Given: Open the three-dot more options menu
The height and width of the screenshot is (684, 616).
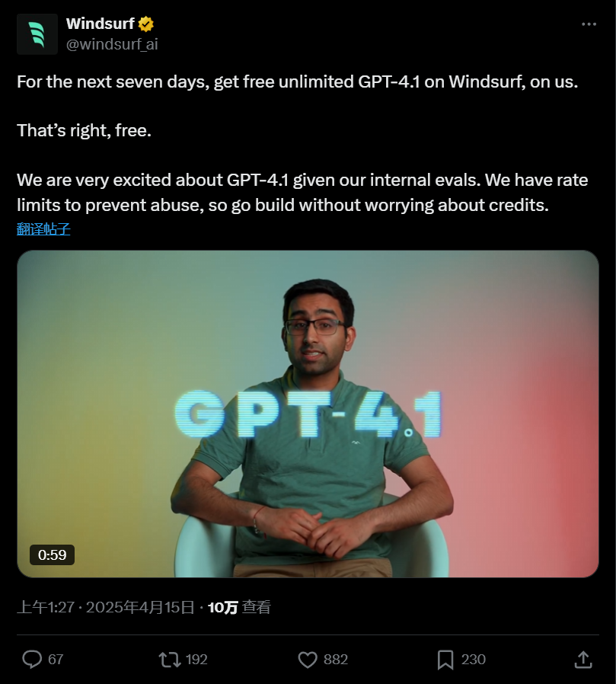Looking at the screenshot, I should [589, 24].
